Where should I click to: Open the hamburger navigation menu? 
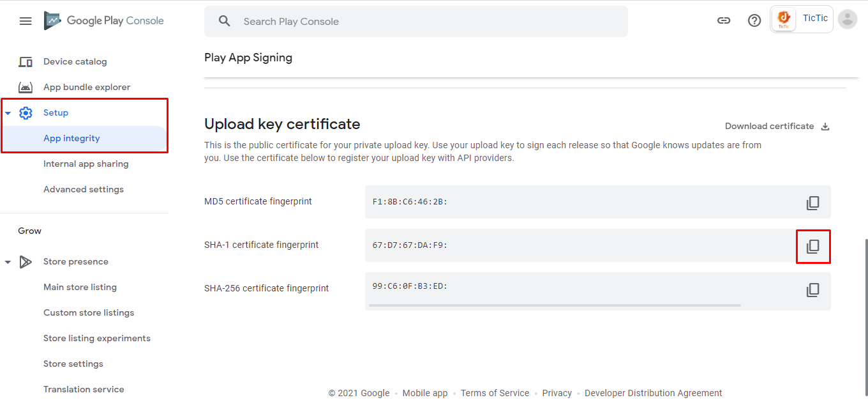tap(26, 21)
